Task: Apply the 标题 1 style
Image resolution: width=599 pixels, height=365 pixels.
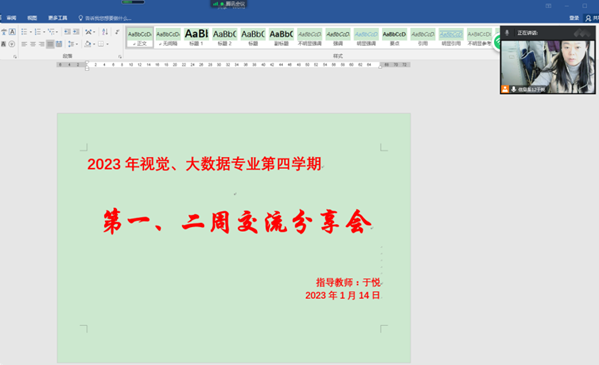Action: tap(196, 37)
